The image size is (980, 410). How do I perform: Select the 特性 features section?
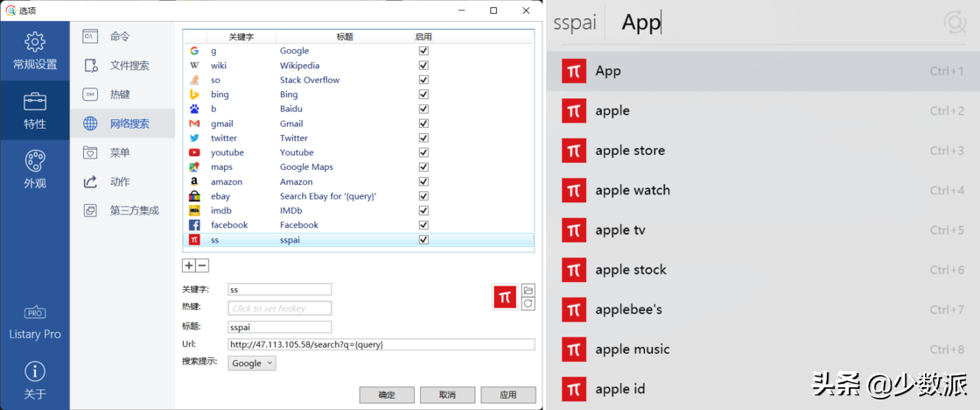(x=34, y=110)
